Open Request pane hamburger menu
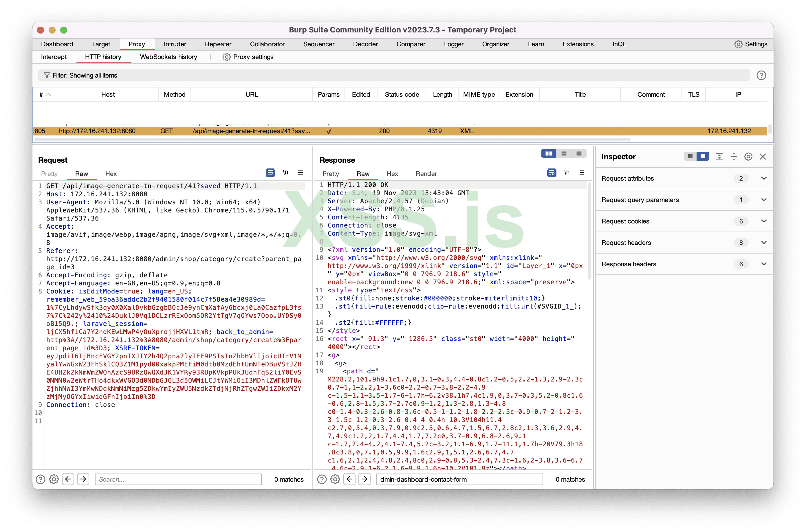This screenshot has width=806, height=532. tap(300, 173)
